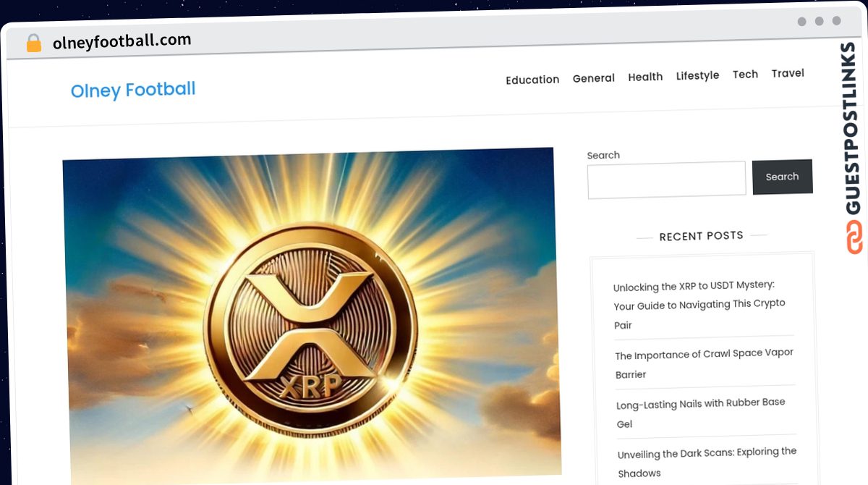Open the General menu item

pos(594,78)
